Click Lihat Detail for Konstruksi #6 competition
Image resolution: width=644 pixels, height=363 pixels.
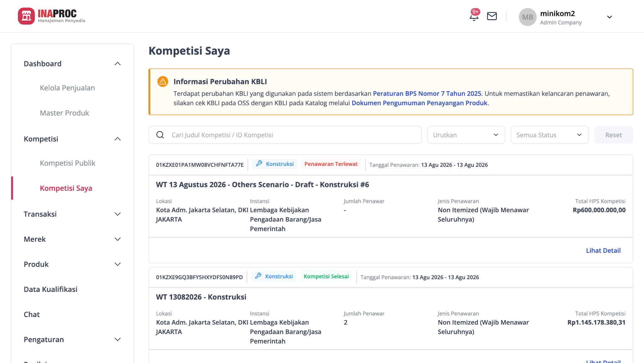pos(603,251)
